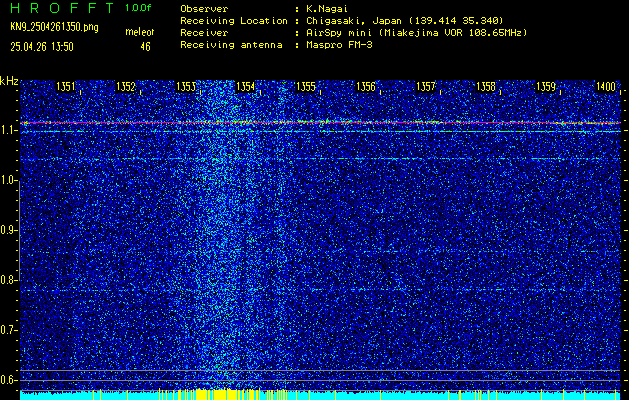This screenshot has width=629, height=400.
Task: Click the 1356 time marker
Action: click(366, 87)
